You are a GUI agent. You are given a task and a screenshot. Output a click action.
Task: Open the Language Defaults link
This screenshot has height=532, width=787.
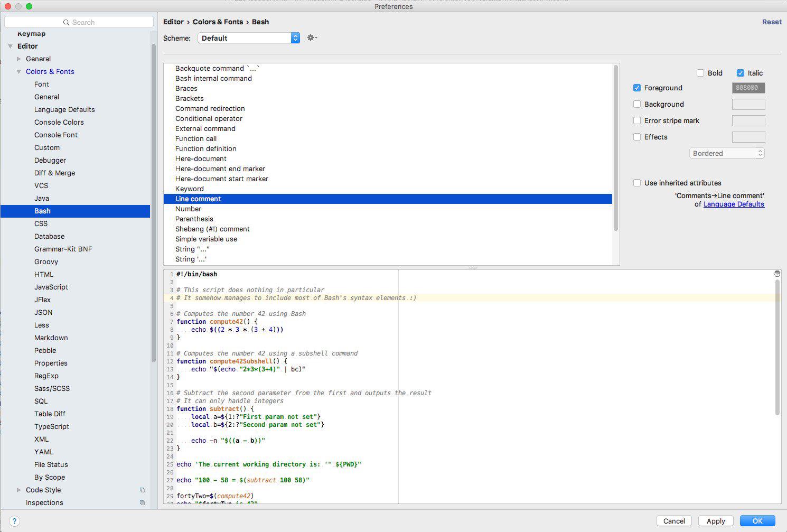(734, 204)
